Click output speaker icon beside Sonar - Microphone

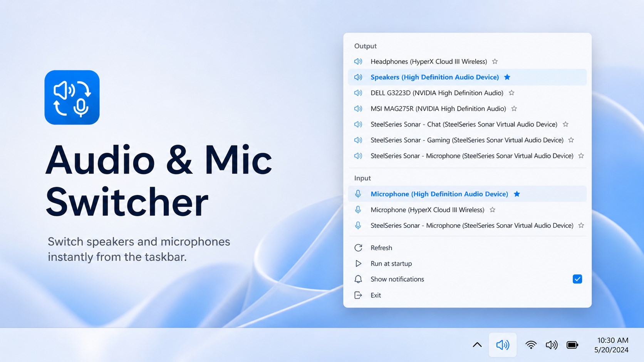[358, 156]
